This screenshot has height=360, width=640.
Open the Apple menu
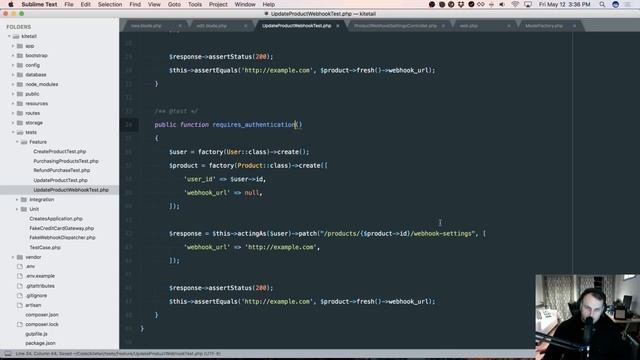click(11, 4)
